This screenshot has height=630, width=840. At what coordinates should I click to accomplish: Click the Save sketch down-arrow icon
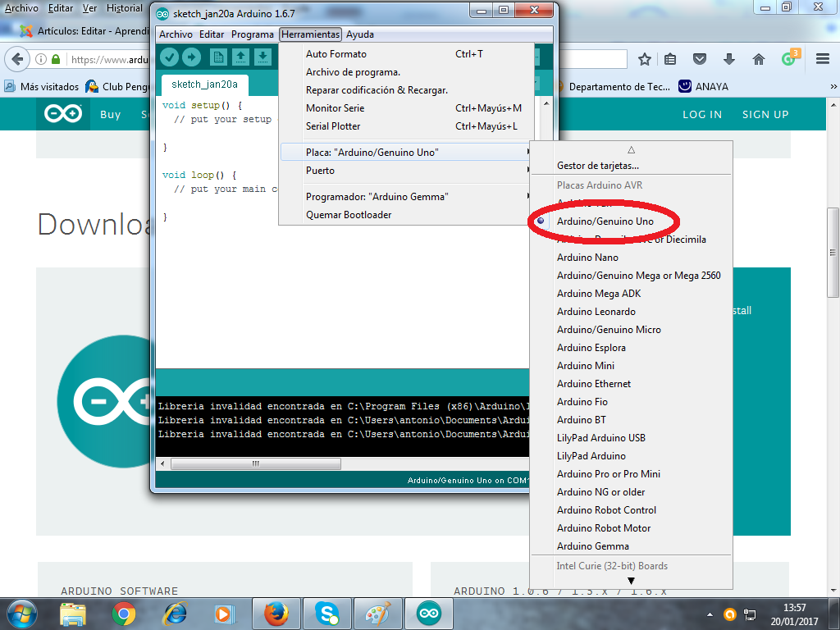262,57
